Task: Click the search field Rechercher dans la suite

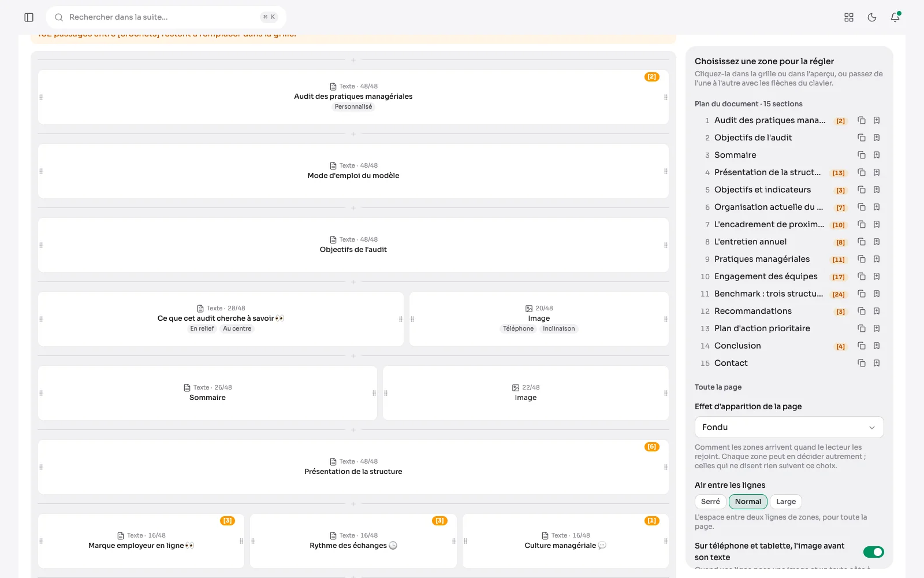Action: tap(166, 17)
